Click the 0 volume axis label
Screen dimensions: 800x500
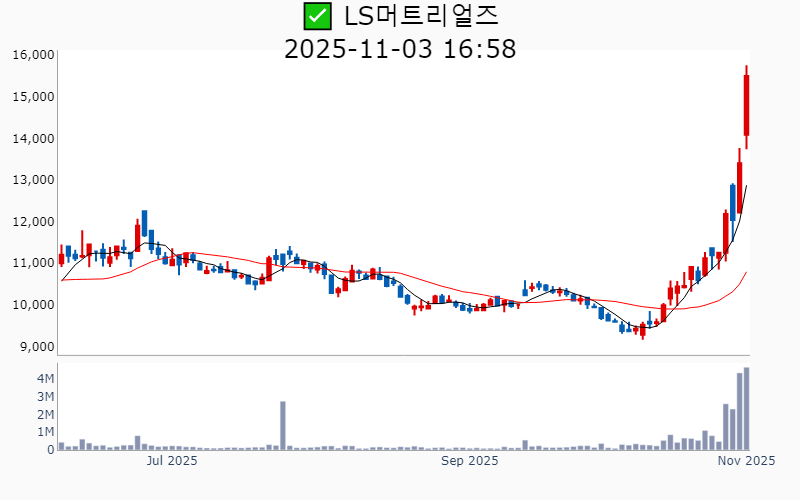(50, 450)
